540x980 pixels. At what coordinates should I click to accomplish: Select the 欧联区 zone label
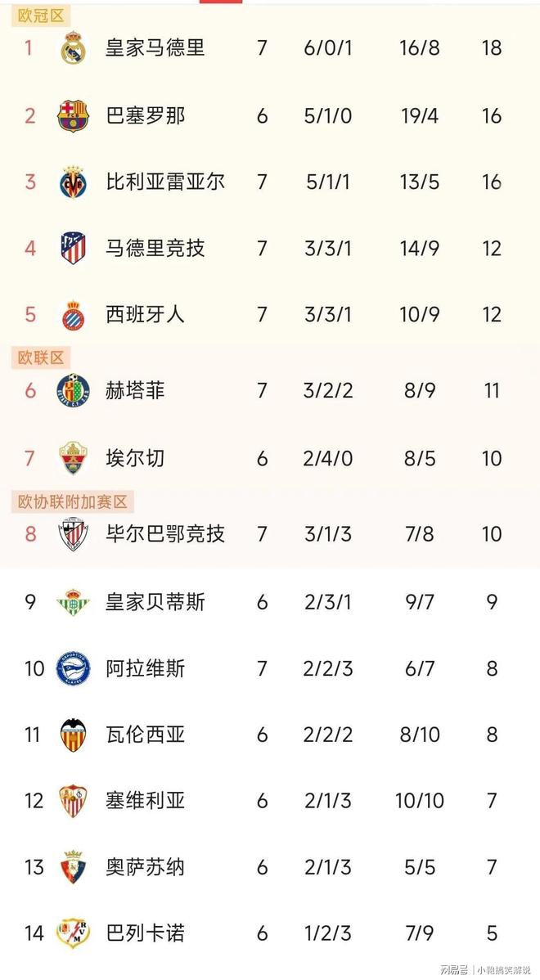(x=41, y=357)
